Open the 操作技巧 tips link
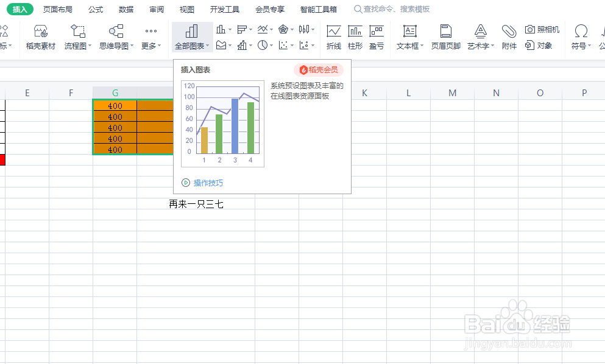The image size is (605, 364). 208,183
